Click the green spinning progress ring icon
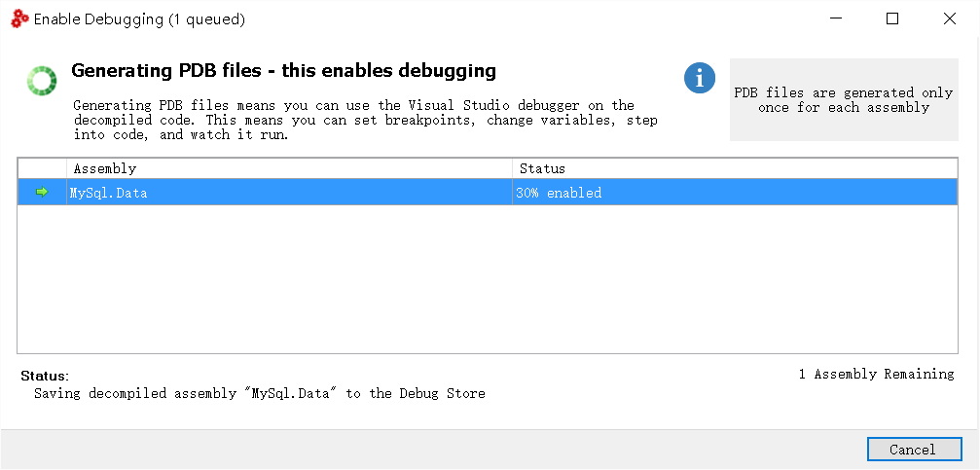 pos(41,81)
